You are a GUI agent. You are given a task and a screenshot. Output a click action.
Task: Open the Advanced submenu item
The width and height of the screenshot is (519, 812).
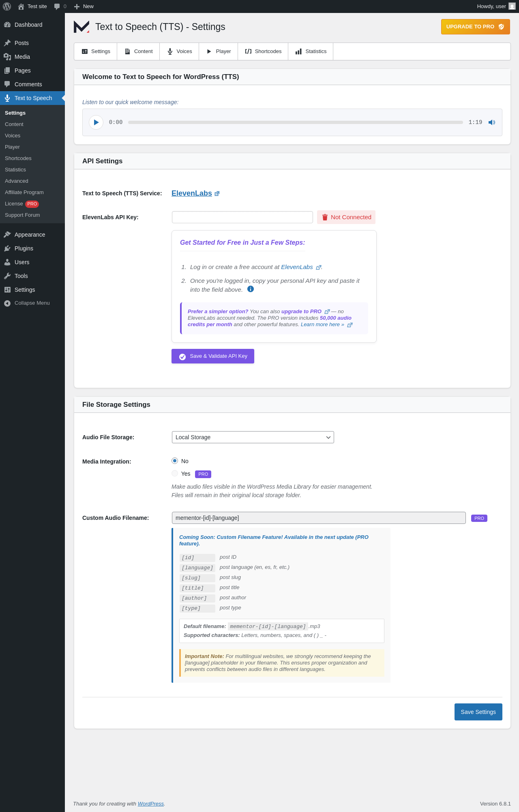click(17, 181)
